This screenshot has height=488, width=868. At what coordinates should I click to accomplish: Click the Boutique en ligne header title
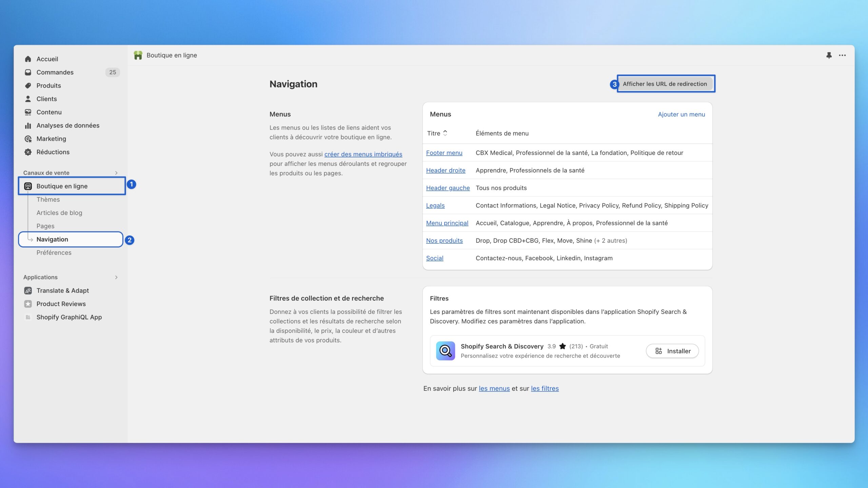click(x=172, y=55)
